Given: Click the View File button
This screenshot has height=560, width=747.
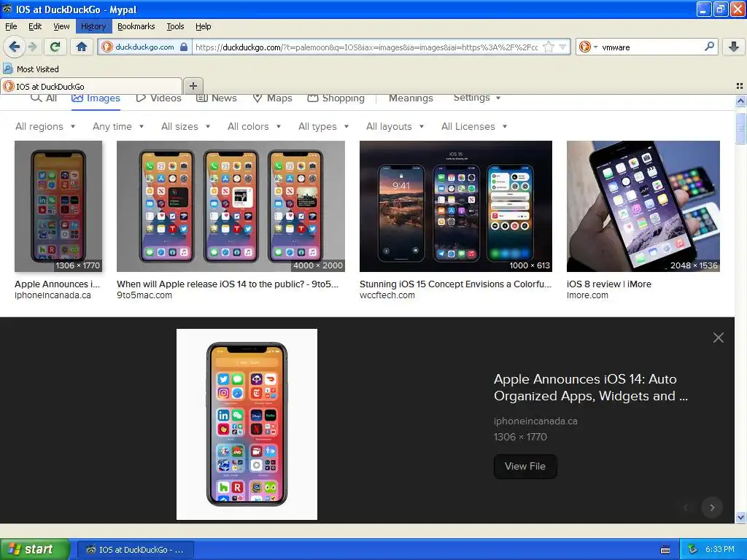Looking at the screenshot, I should click(x=525, y=466).
